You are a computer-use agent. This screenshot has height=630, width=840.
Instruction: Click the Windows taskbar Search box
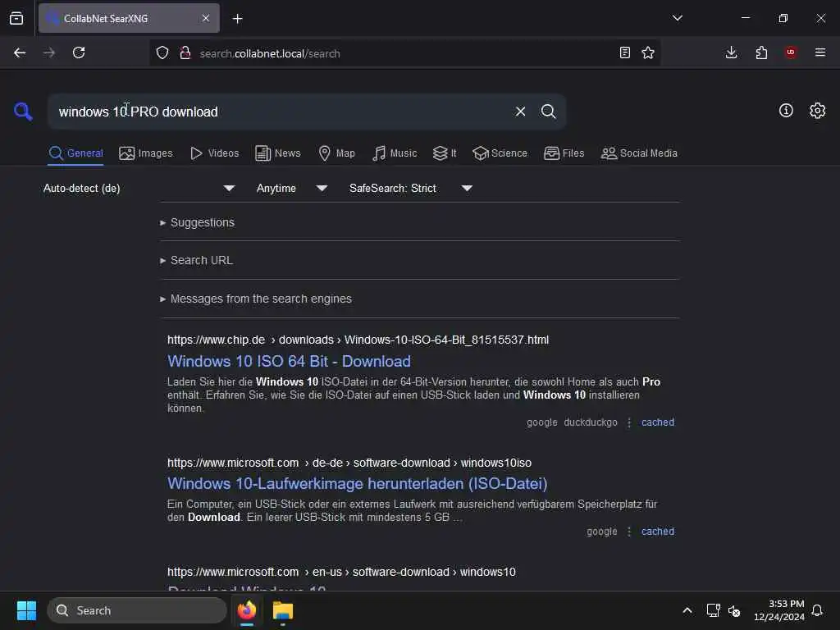tap(137, 610)
